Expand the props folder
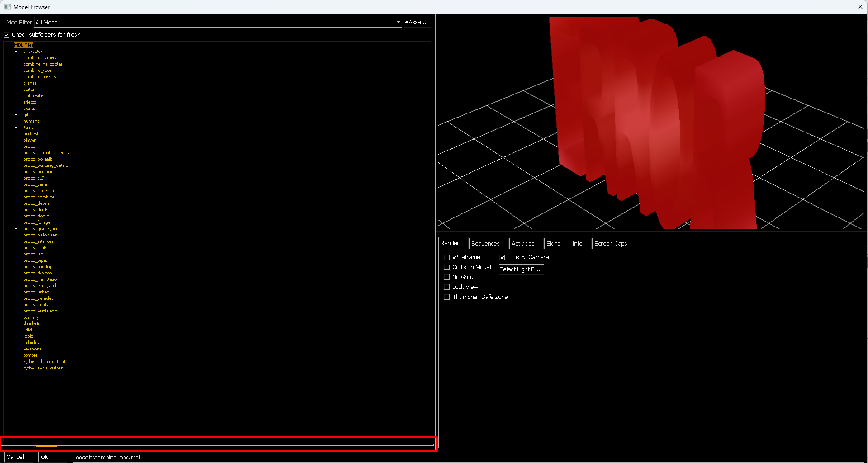868x463 pixels. click(16, 146)
